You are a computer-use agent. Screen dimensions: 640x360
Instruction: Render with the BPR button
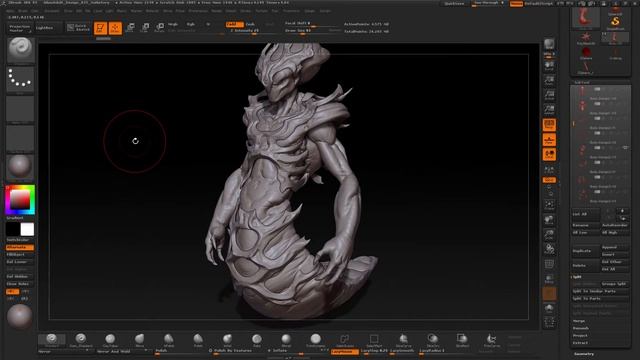tap(549, 44)
